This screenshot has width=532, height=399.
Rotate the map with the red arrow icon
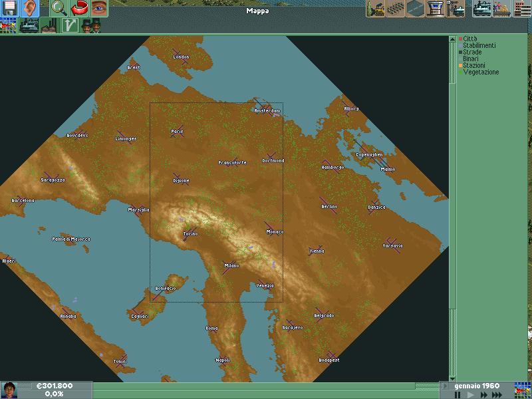click(78, 9)
